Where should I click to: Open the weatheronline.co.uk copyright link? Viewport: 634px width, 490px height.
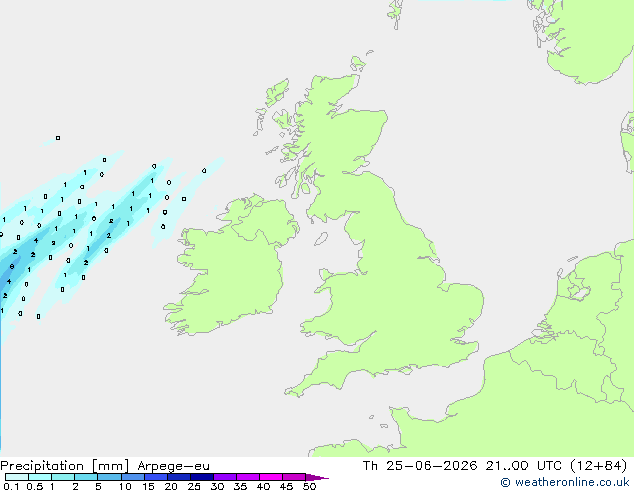tap(564, 482)
